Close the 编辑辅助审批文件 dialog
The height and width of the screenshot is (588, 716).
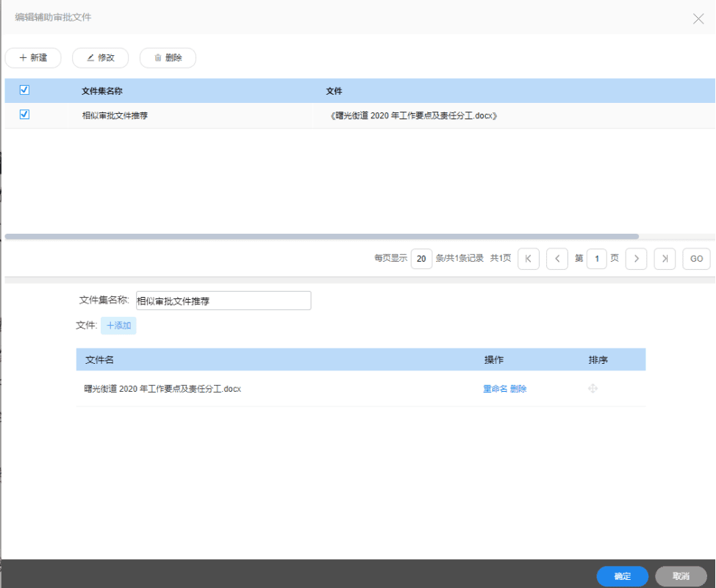698,18
